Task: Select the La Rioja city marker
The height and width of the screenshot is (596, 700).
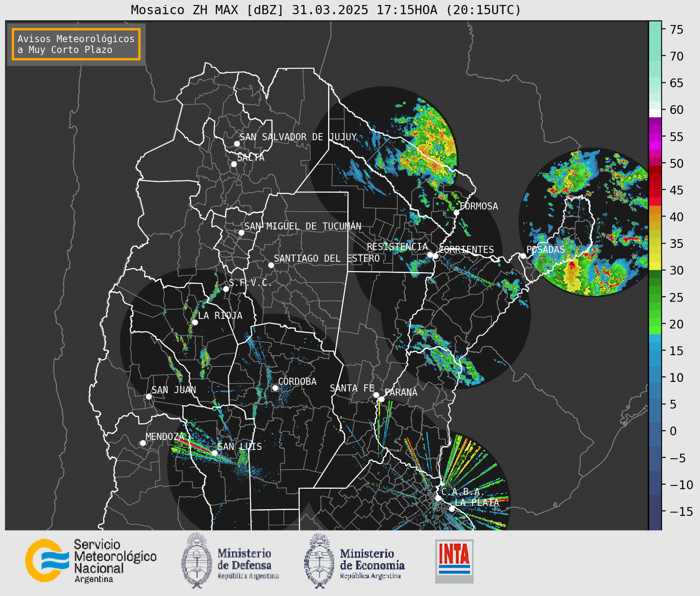Action: (x=195, y=322)
